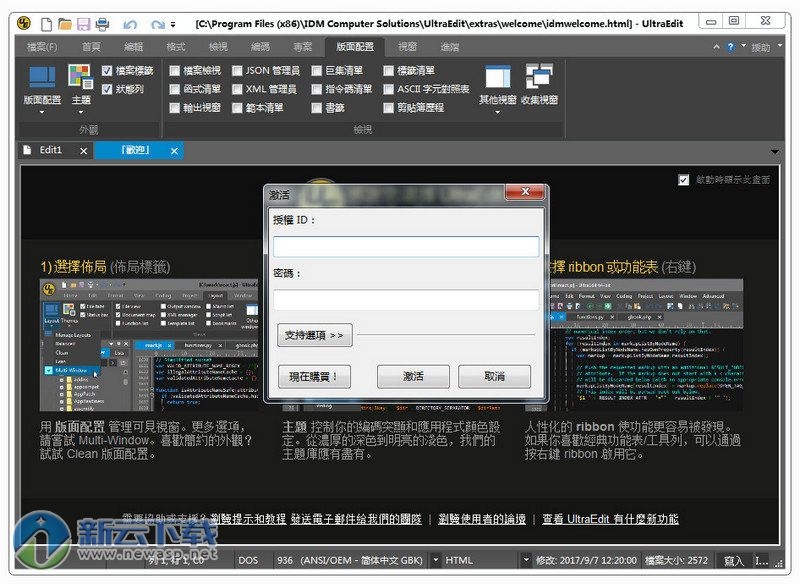Click the 選擇佈局 layout screenshot thumbnail
Screen dimensions: 800x584
(151, 345)
